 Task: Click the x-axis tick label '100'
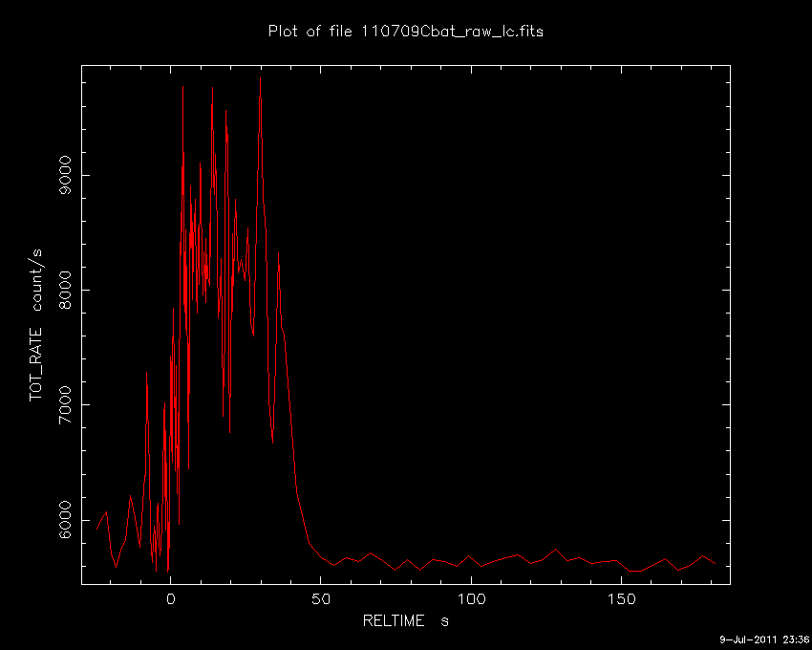471,599
